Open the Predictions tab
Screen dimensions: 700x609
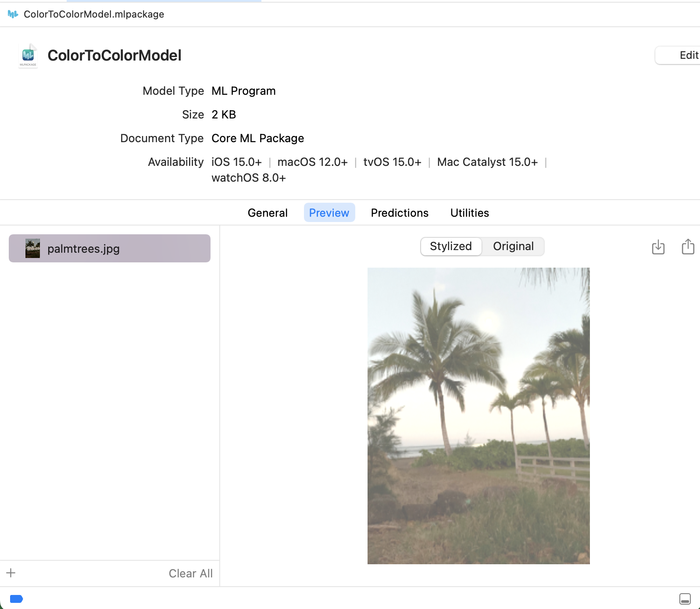tap(400, 213)
